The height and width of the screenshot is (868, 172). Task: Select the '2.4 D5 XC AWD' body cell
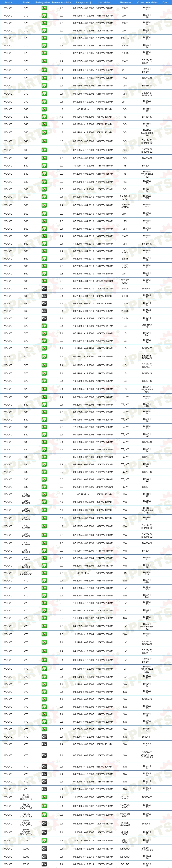click(125, 823)
